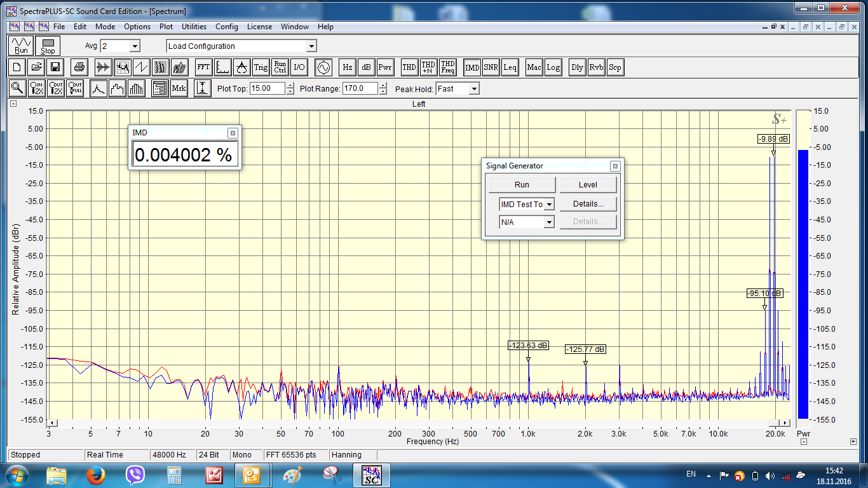Open Firefox from the taskbar
This screenshot has width=868, height=488.
[96, 475]
